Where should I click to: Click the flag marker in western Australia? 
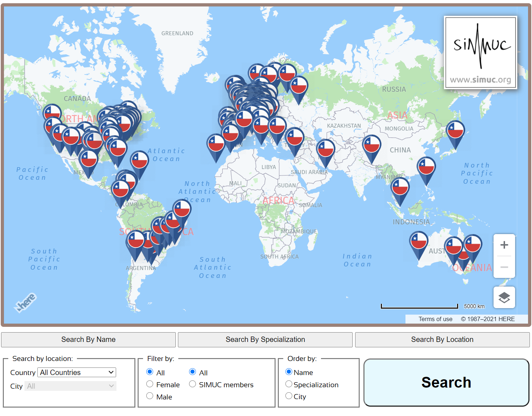click(419, 241)
